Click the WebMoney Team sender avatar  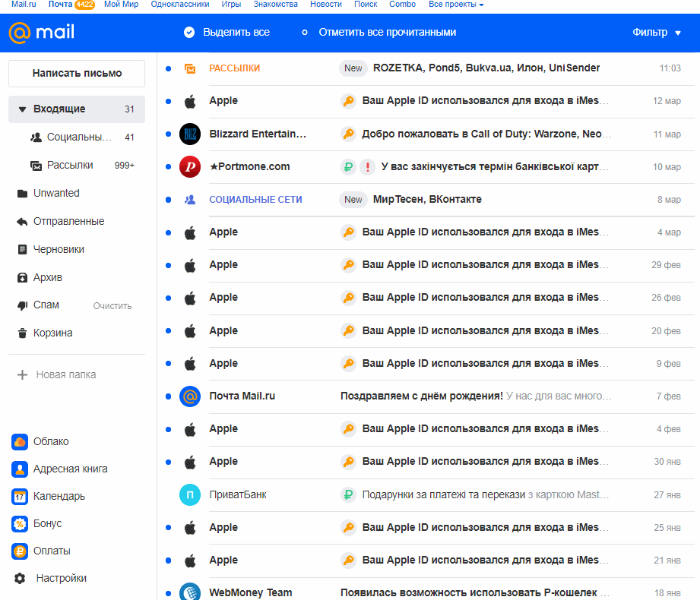(x=190, y=592)
